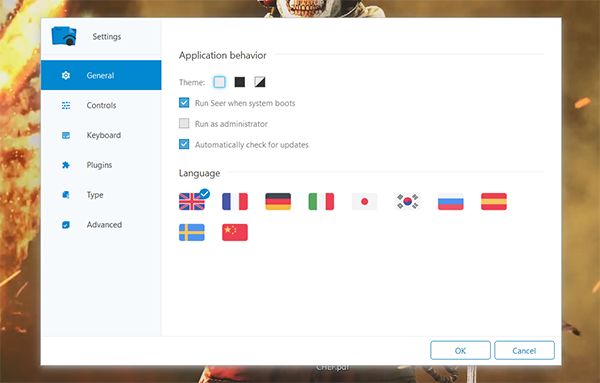The height and width of the screenshot is (383, 600).
Task: Dismiss the dialog with Cancel
Action: click(524, 350)
